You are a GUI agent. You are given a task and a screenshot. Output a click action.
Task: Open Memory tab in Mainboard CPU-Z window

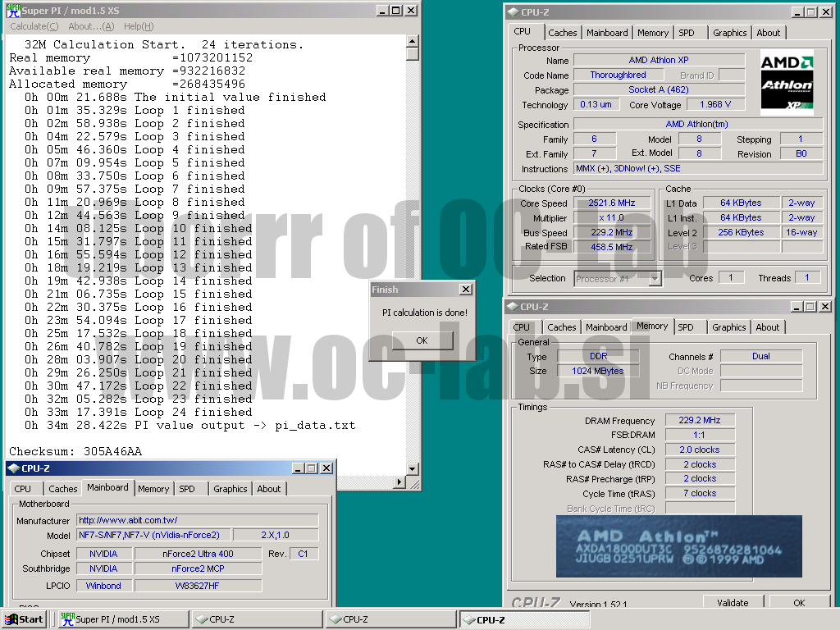click(153, 489)
